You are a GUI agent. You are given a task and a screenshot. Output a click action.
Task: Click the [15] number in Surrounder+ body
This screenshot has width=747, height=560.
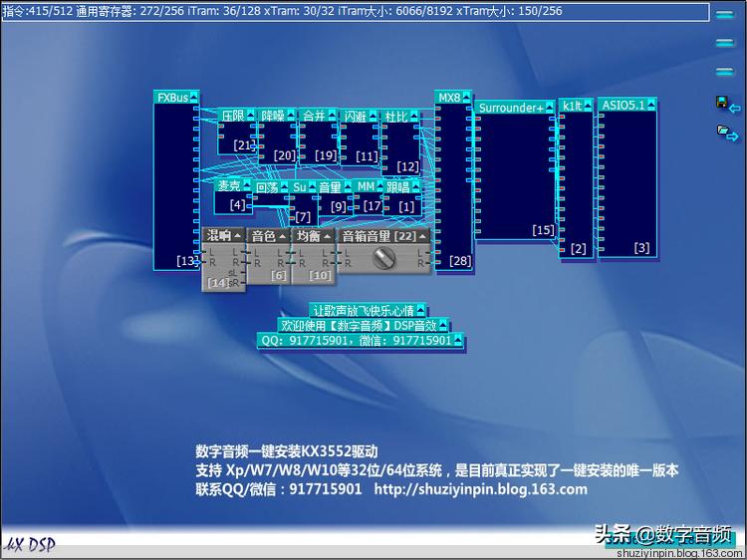click(544, 230)
